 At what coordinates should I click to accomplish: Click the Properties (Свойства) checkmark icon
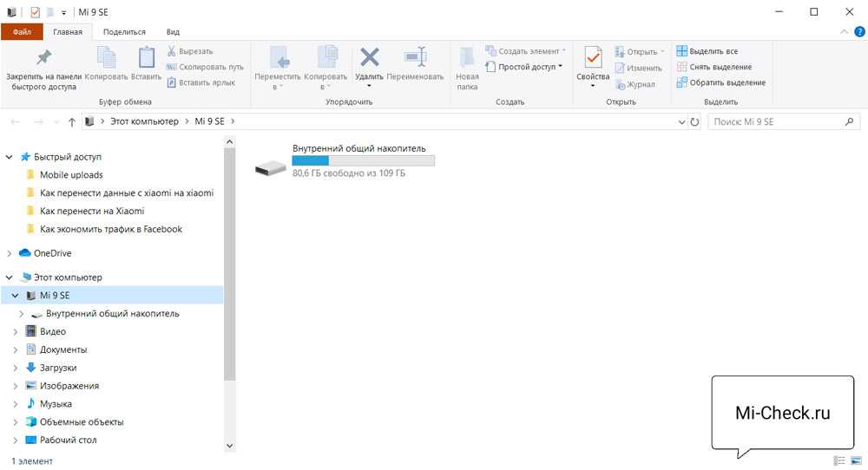[593, 58]
